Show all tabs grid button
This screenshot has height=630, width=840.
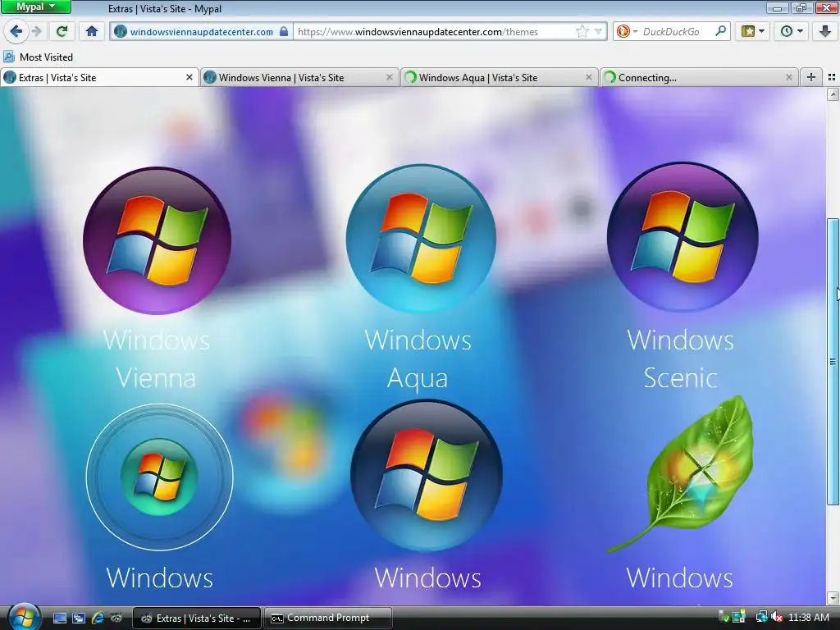[x=832, y=78]
